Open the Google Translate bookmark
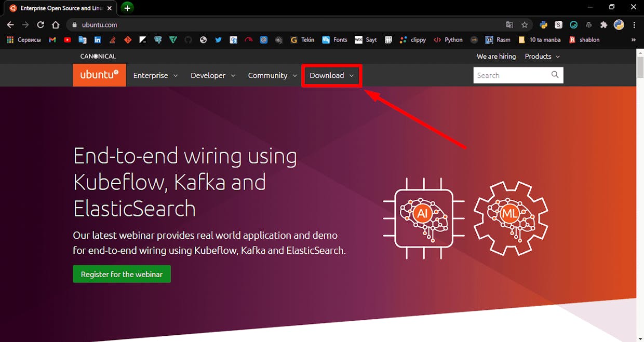The width and height of the screenshot is (644, 342). coord(83,39)
